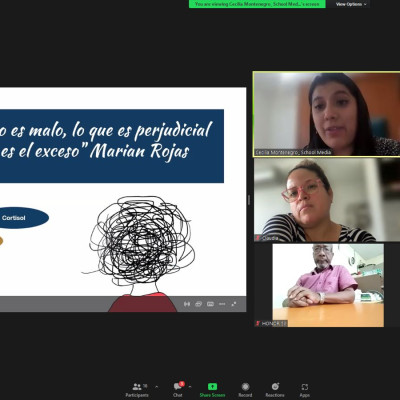Open the more options dots in slide toolbar
The width and height of the screenshot is (400, 400).
tap(222, 304)
